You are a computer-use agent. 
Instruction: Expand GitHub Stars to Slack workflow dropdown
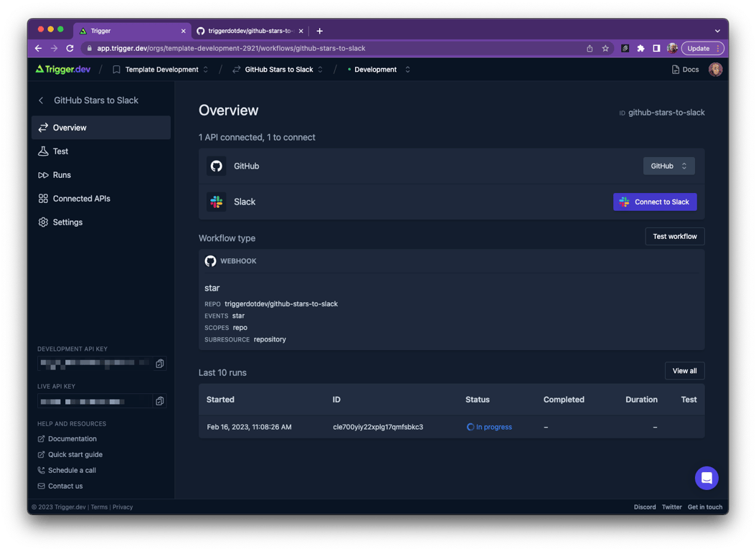pyautogui.click(x=278, y=70)
